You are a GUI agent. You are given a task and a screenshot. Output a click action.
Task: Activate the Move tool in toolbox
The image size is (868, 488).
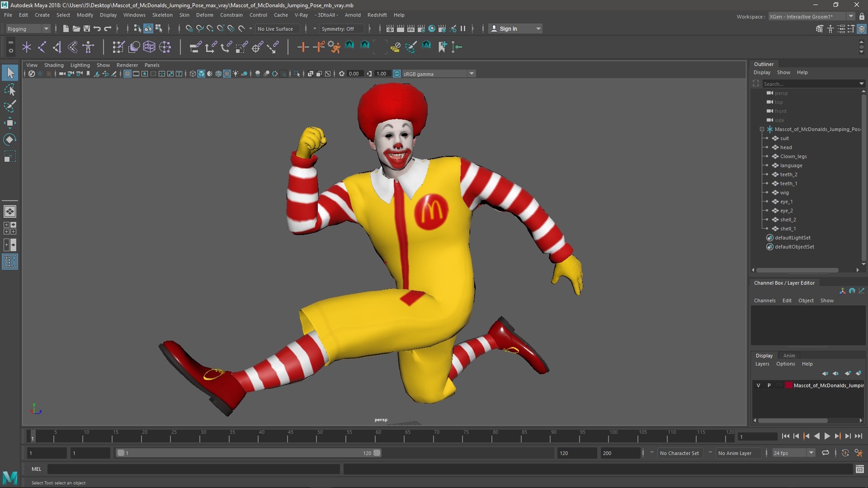10,123
